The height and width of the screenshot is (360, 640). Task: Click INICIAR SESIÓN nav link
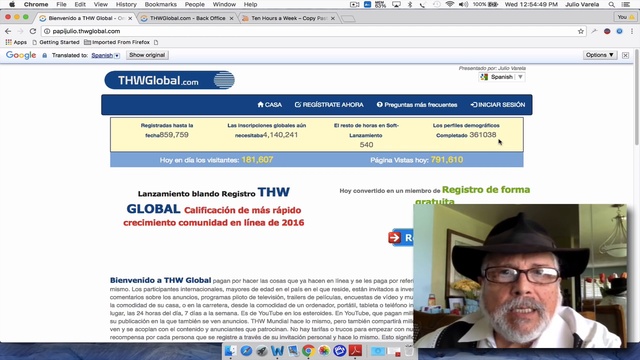(x=498, y=105)
